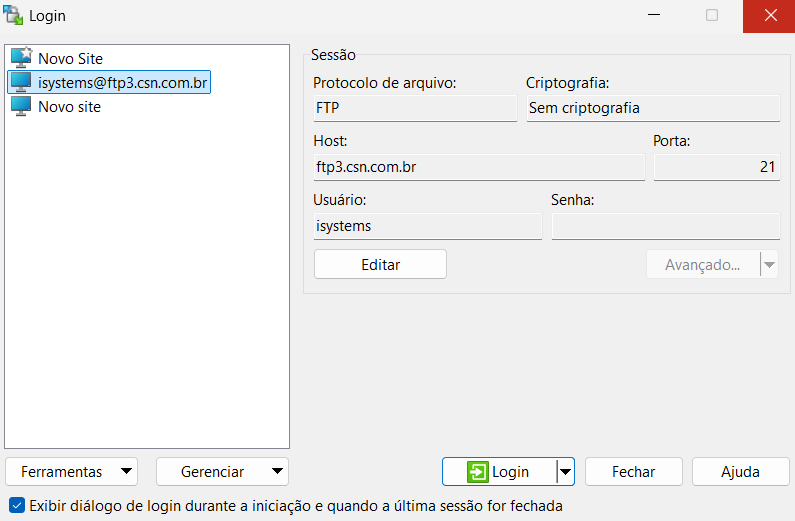Click the Senha password field
795x521 pixels.
point(666,226)
